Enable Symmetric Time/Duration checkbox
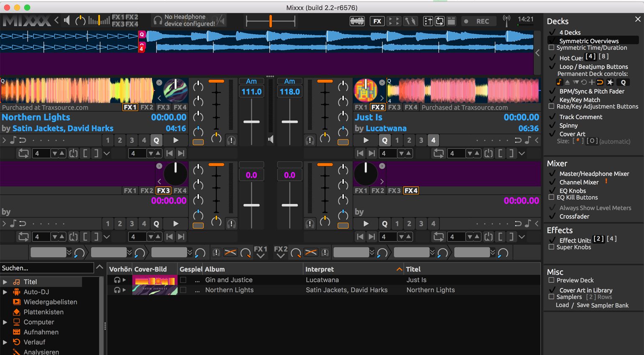Viewport: 644px width, 355px height. tap(551, 48)
